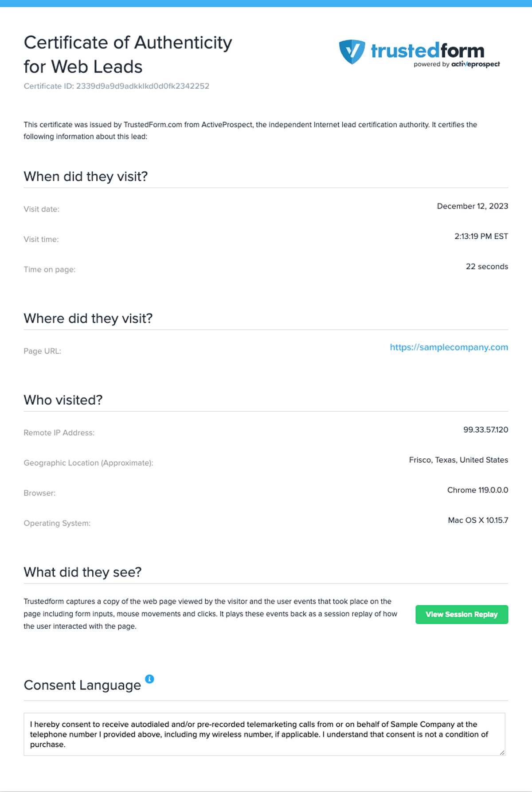Click the "When did they visit?" heading
This screenshot has height=792, width=532.
click(86, 177)
